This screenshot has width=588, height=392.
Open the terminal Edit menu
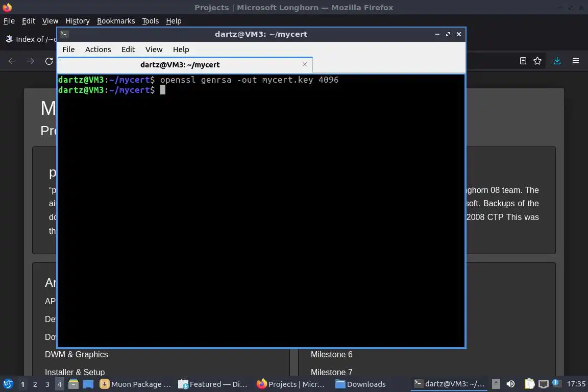[128, 50]
